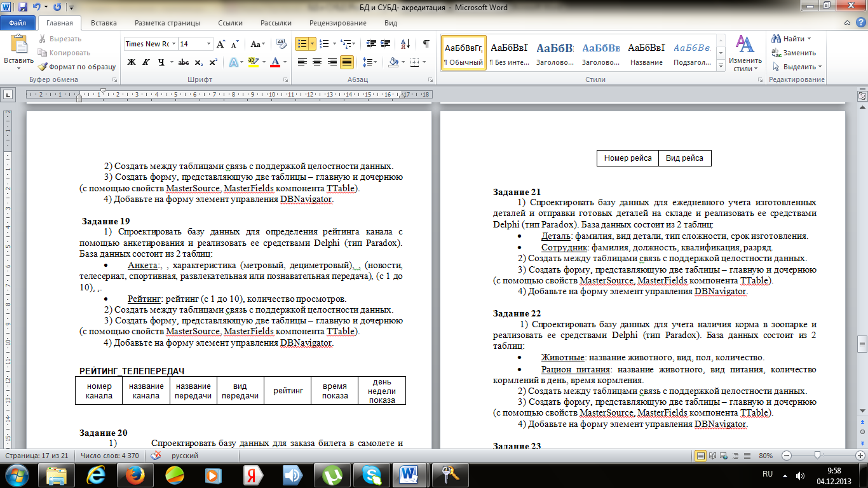Align text left
The image size is (868, 488).
[x=302, y=62]
